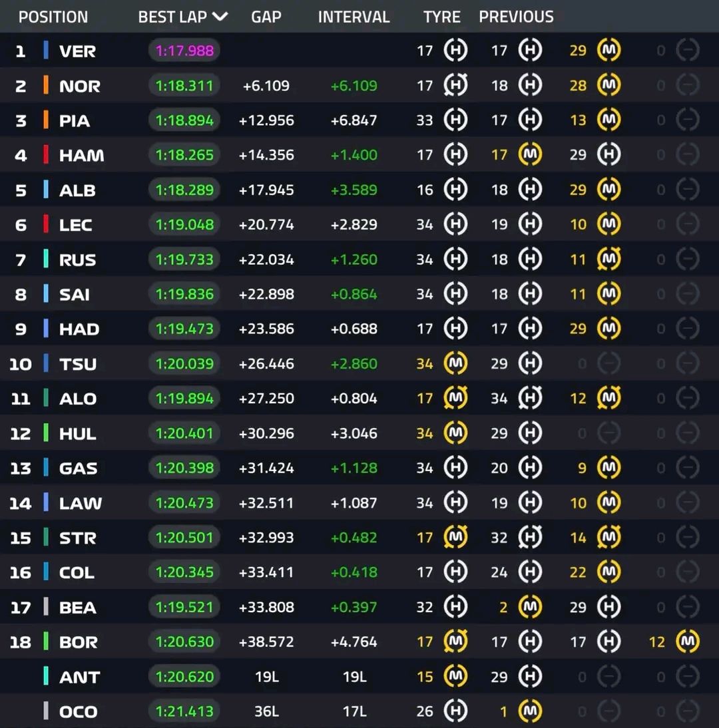
Task: Click the Tyre column header
Action: 441,17
